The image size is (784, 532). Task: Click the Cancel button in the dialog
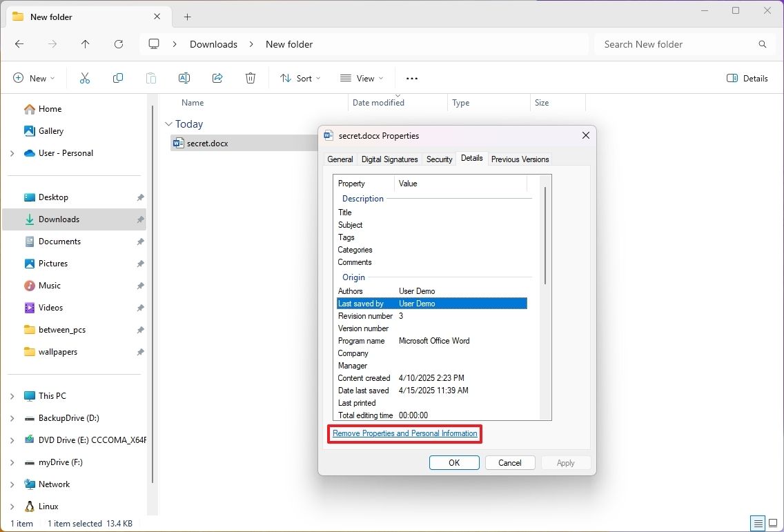pyautogui.click(x=510, y=462)
